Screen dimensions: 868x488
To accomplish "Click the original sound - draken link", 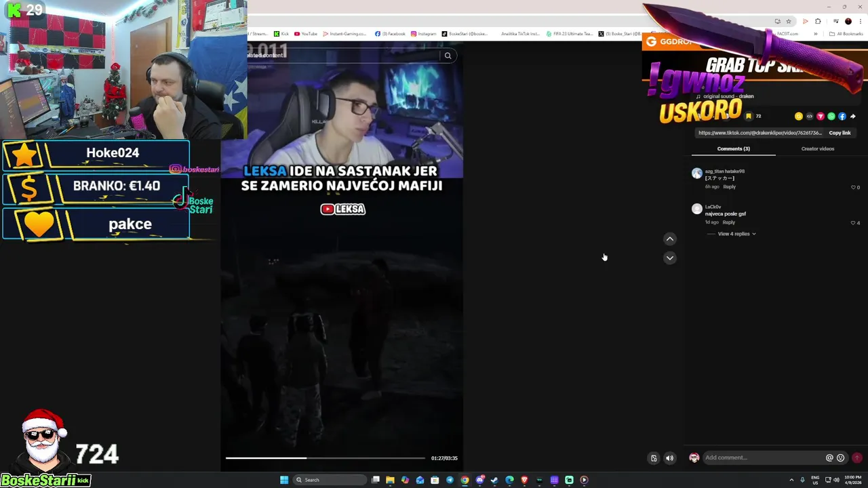I will 728,96.
